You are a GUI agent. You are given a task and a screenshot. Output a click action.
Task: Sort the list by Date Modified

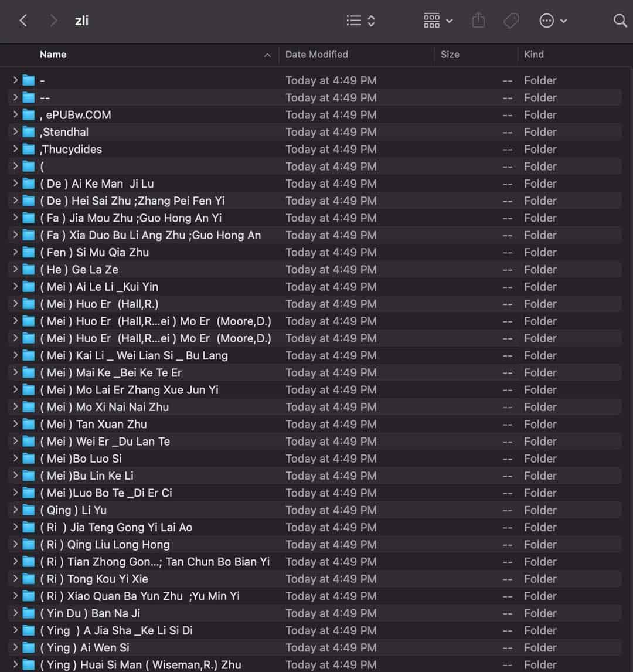pyautogui.click(x=316, y=55)
